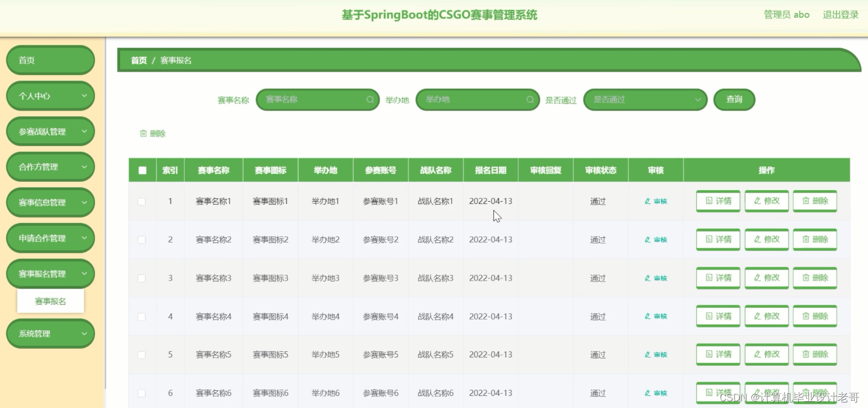Viewport: 868px width, 408px height.
Task: Delete row 赛事名称5 with 删除 button
Action: click(815, 355)
